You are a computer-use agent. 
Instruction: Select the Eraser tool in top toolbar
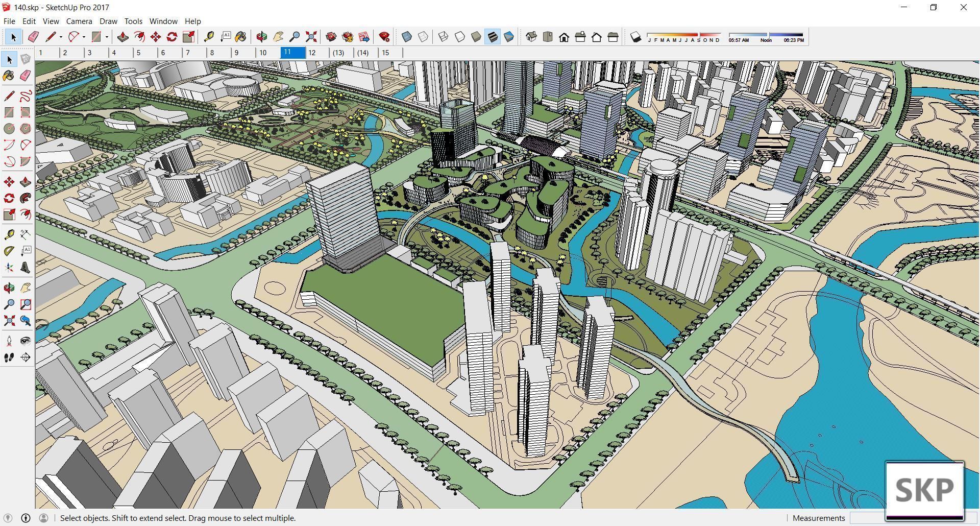click(x=34, y=37)
